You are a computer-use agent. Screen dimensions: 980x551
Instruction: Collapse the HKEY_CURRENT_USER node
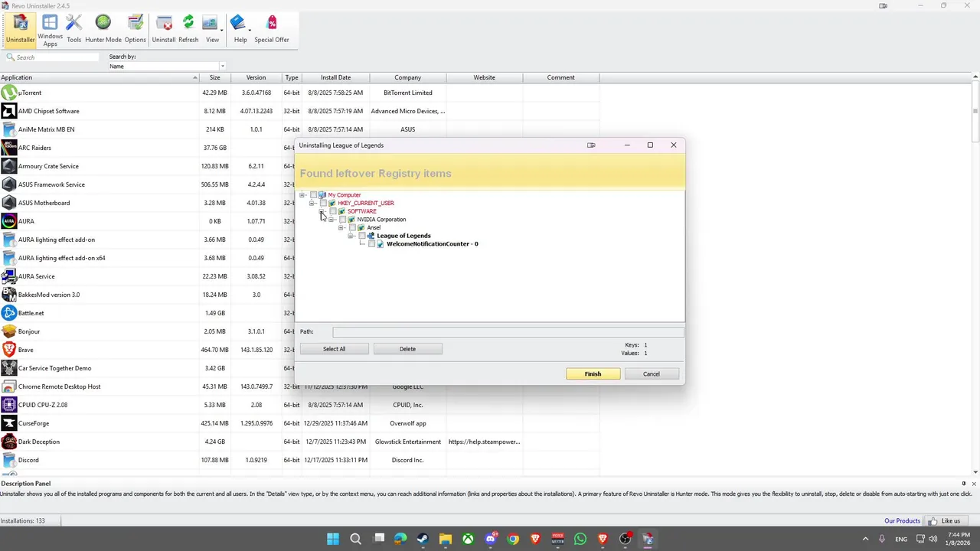pos(312,203)
